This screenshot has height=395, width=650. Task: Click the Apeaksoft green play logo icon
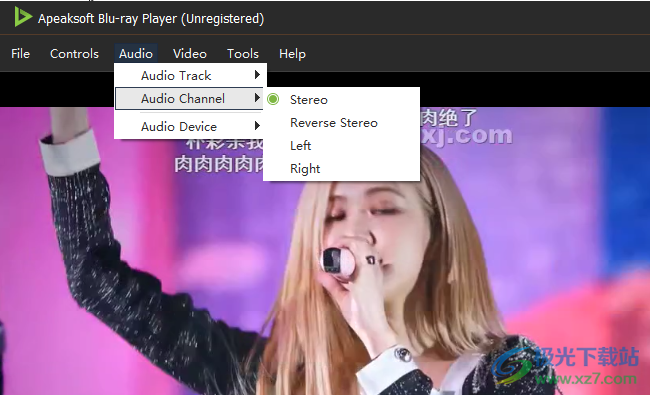pyautogui.click(x=23, y=17)
